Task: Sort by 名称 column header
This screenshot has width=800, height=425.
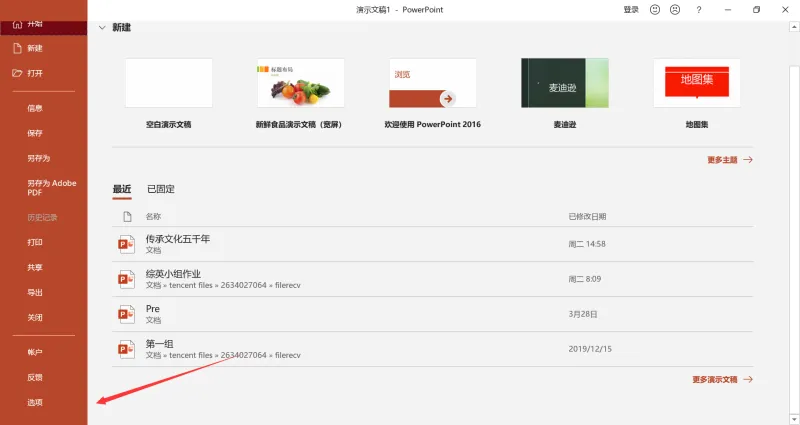Action: tap(153, 217)
